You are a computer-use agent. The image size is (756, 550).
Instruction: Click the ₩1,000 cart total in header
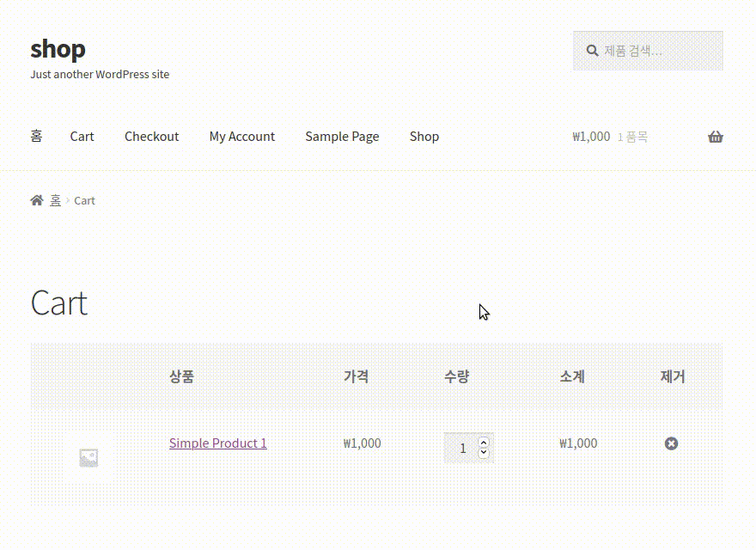click(x=591, y=137)
